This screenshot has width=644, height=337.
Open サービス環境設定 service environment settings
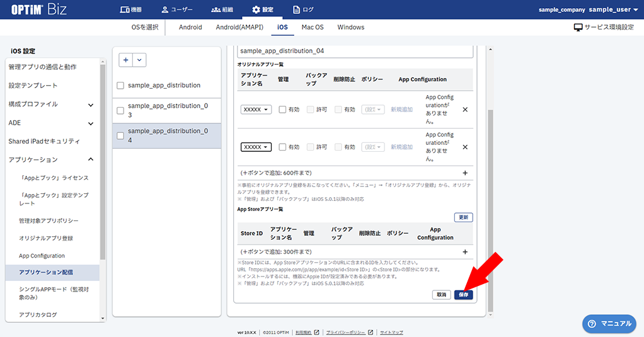[604, 27]
